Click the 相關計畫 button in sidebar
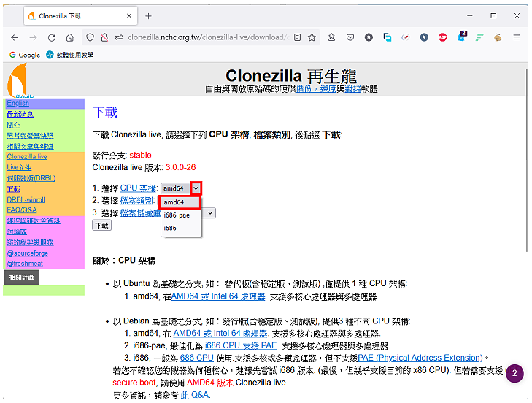Viewport: 532px width, 403px height. [x=22, y=277]
